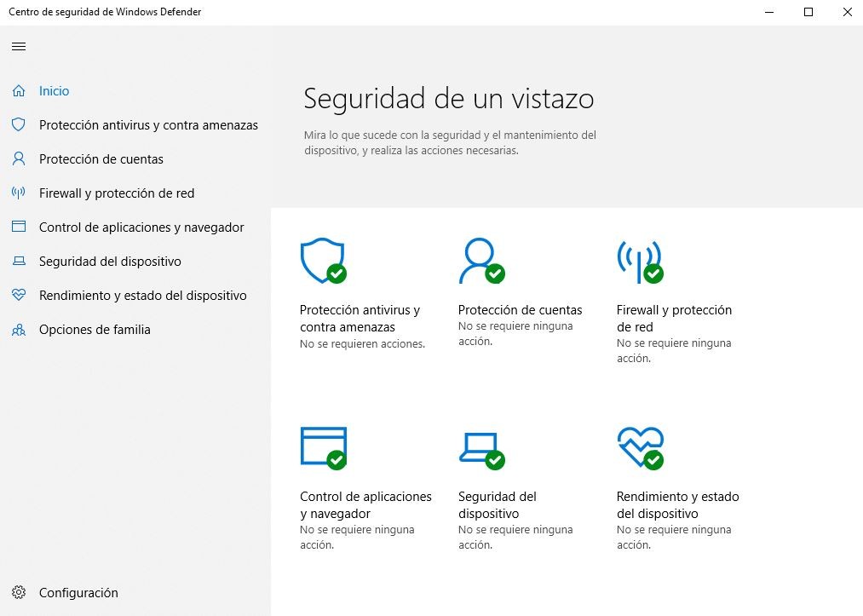Click the family icon for Opciones de familia
The image size is (863, 616).
(19, 330)
